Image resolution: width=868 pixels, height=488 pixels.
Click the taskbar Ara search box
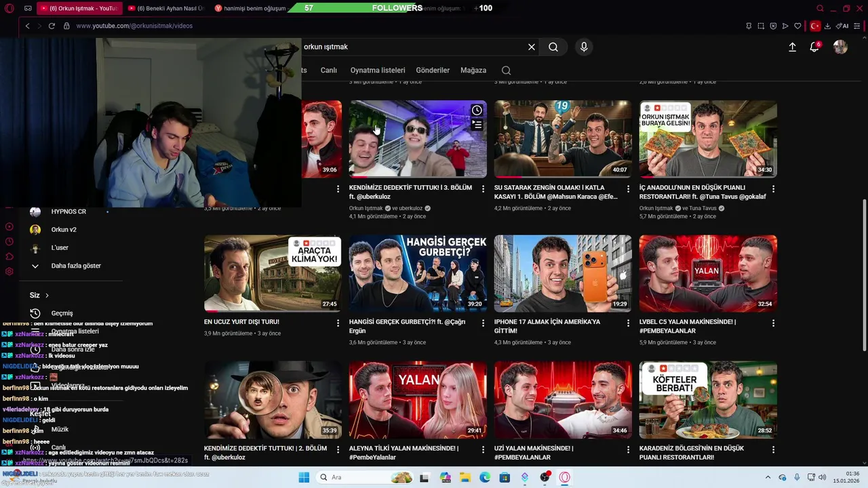[366, 477]
